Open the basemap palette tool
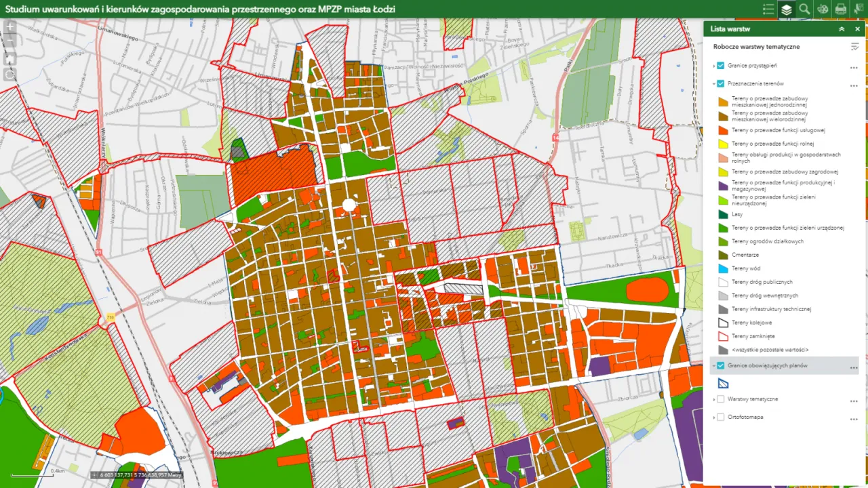The image size is (868, 488). pos(822,9)
